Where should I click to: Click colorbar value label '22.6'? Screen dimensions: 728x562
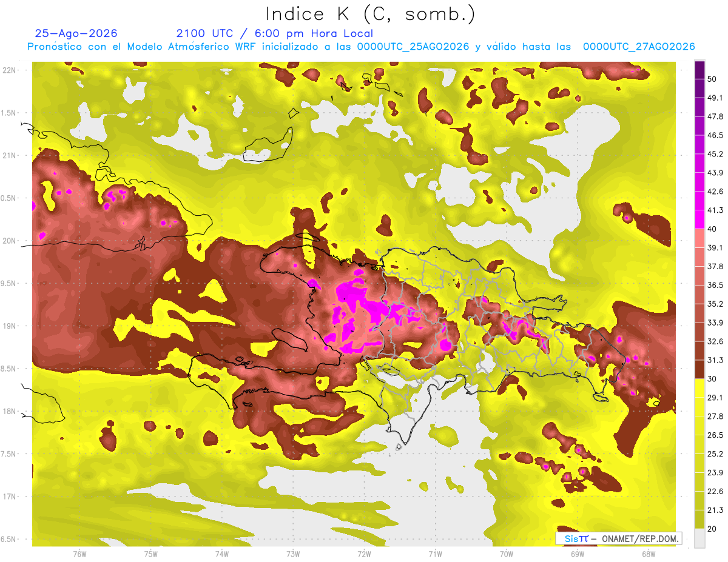[715, 492]
